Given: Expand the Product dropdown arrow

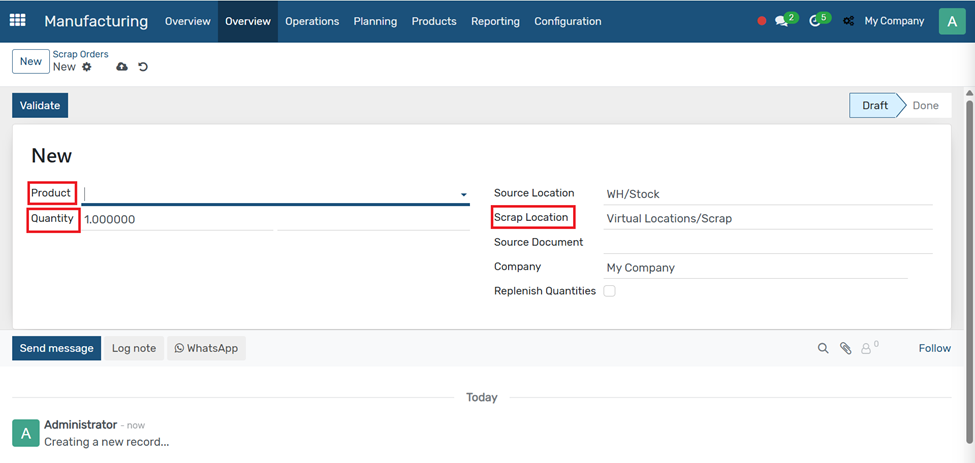Looking at the screenshot, I should coord(463,195).
